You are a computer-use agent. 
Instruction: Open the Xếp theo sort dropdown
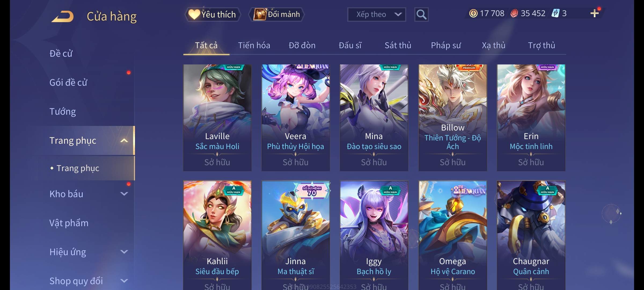376,15
